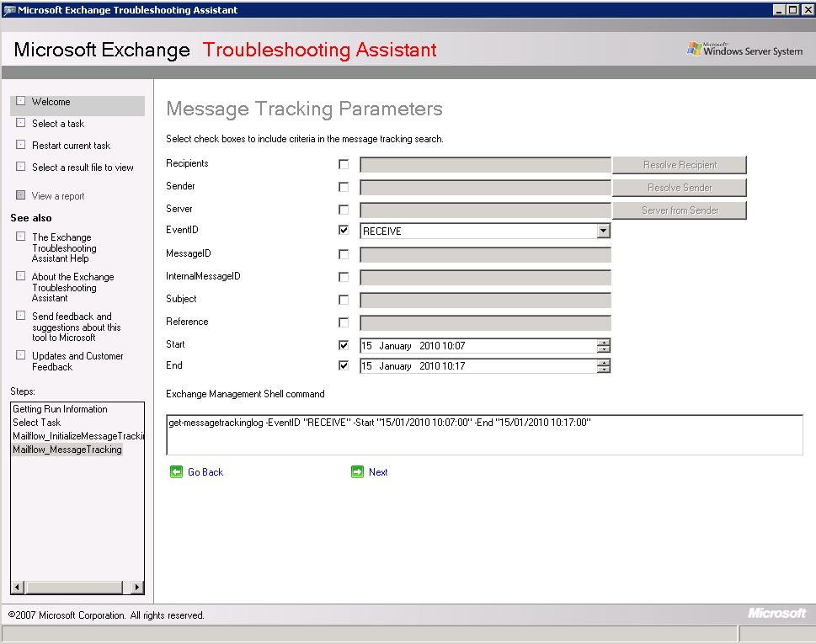
Task: Click the bullet icon beside View a report
Action: point(20,195)
